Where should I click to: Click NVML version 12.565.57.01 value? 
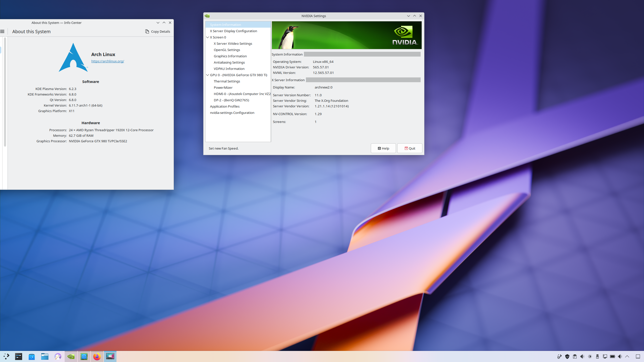coord(323,73)
